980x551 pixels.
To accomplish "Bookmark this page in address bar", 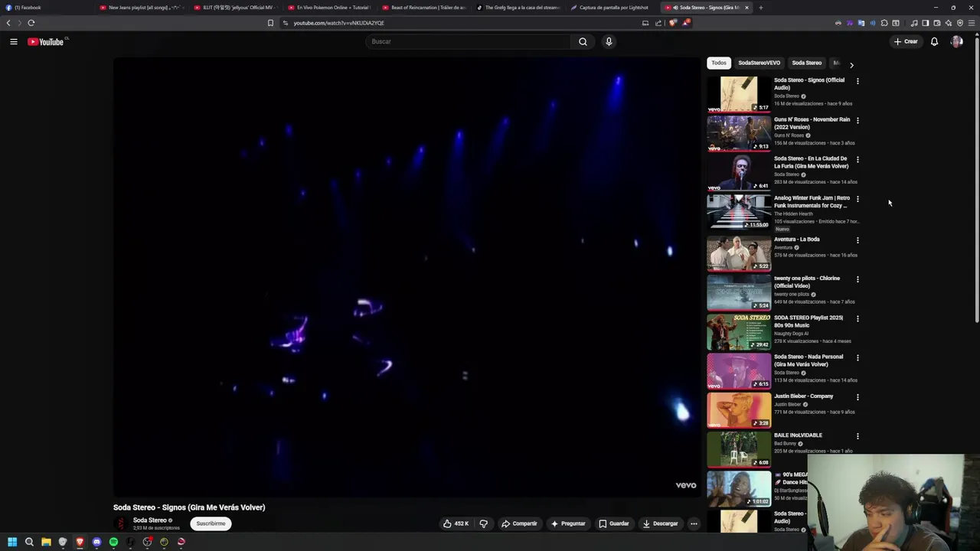I will pos(270,23).
